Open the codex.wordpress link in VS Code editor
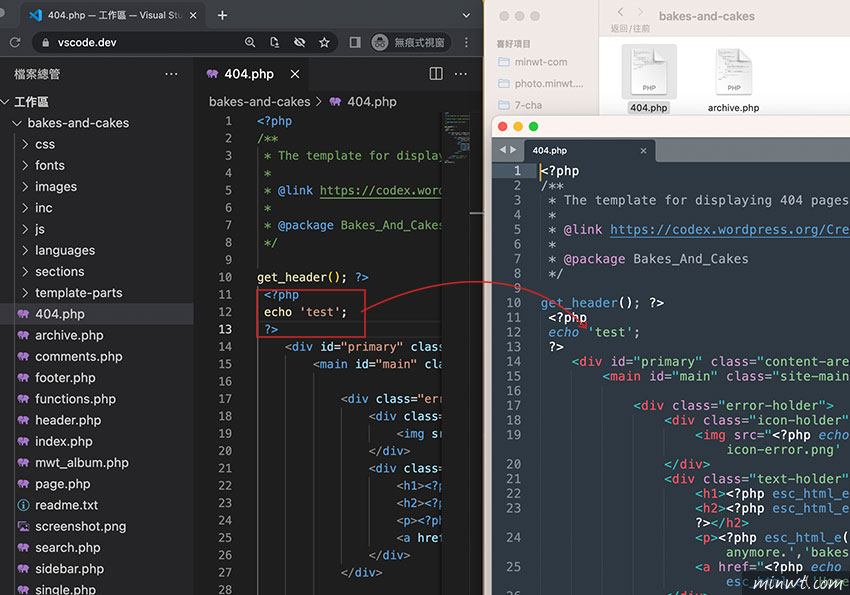This screenshot has height=595, width=850. [381, 191]
